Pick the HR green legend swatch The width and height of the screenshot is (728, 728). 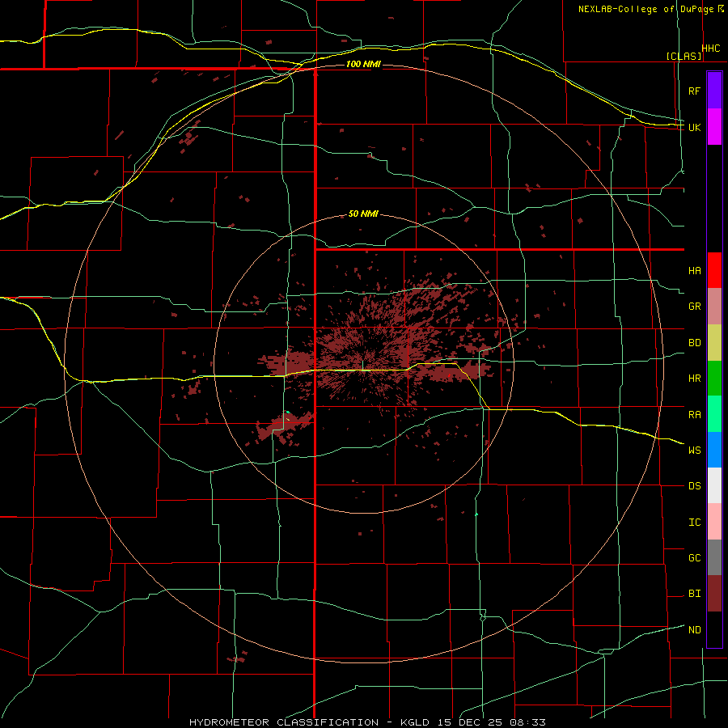(714, 379)
